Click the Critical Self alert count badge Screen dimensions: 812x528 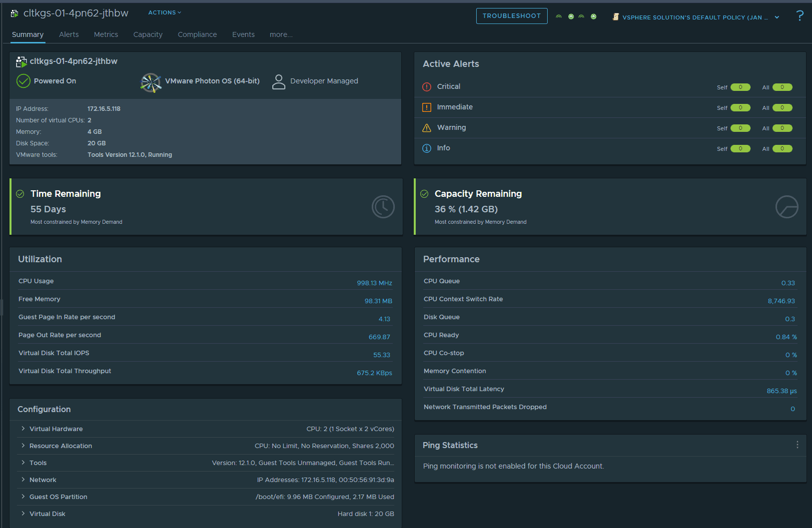pyautogui.click(x=740, y=87)
